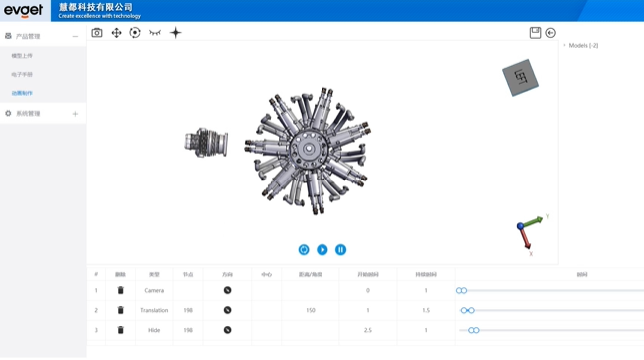Toggle the hide eye-closed tool
Image resolution: width=644 pixels, height=360 pixels.
point(155,32)
